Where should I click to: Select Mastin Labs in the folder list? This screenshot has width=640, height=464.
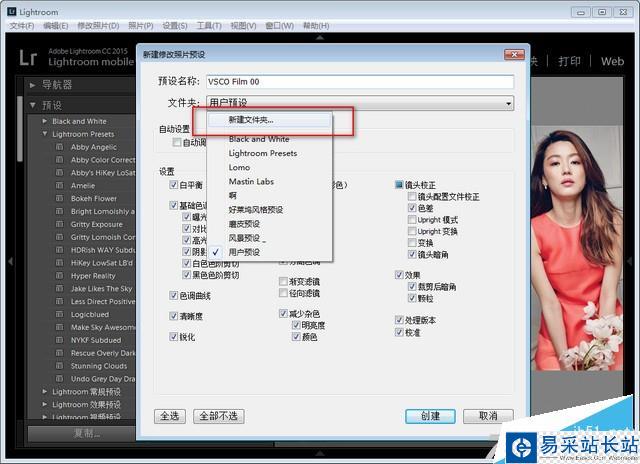pos(269,182)
